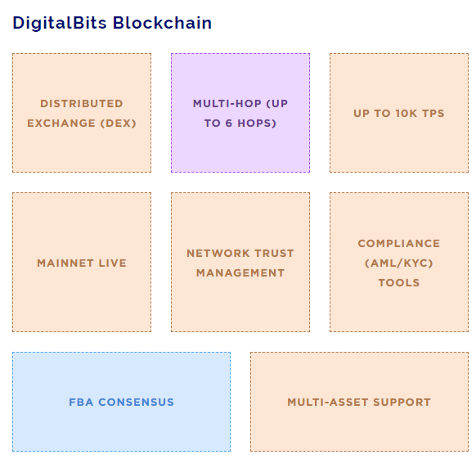The image size is (476, 459).
Task: Select Compliance (AML/KYC) Tools tile
Action: (x=399, y=262)
